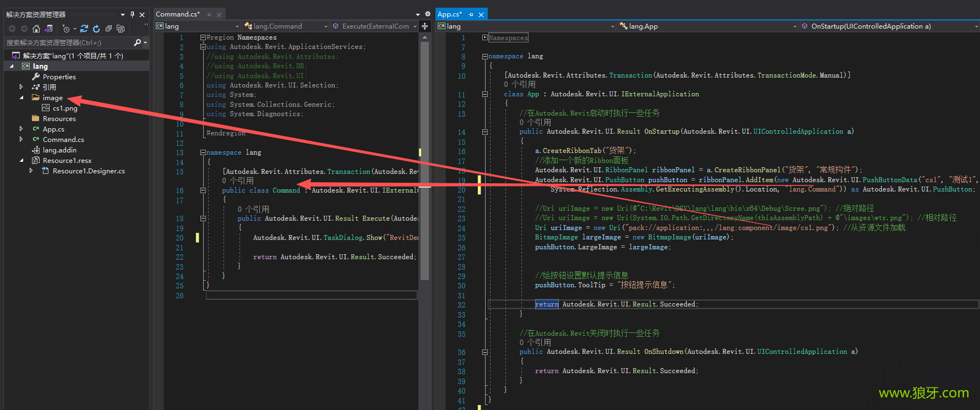Screen dimensions: 980x410
Task: Click the Home icon in Solution Explorer
Action: click(36, 29)
